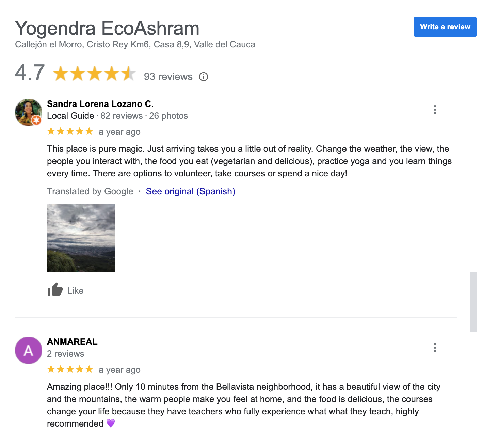Click See original (Spanish) link
Viewport: 499px width, 448px height.
(190, 191)
